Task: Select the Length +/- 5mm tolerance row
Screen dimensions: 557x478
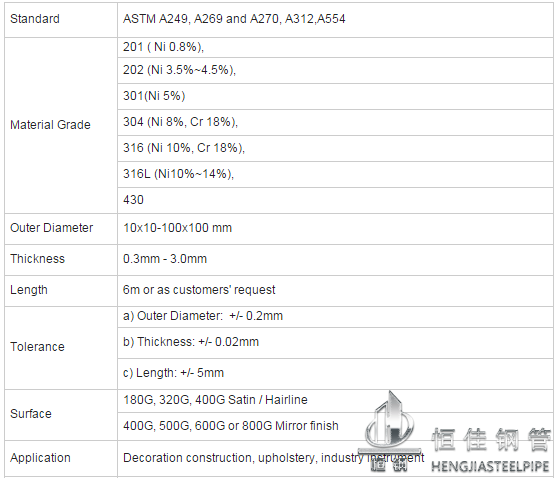Action: pos(335,374)
